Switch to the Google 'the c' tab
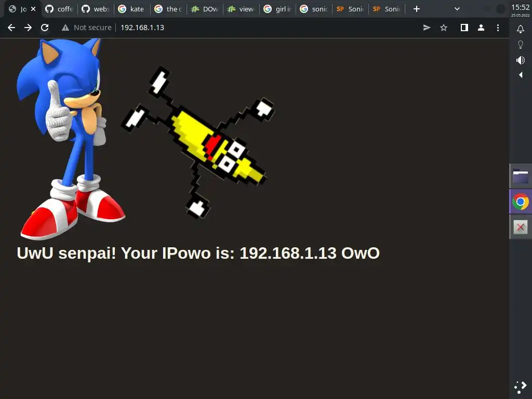 pos(168,9)
